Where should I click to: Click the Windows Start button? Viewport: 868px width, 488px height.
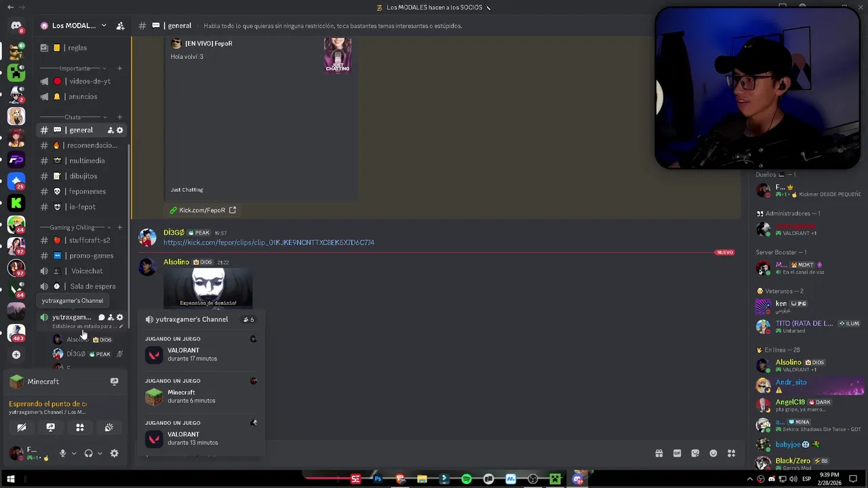tap(11, 479)
